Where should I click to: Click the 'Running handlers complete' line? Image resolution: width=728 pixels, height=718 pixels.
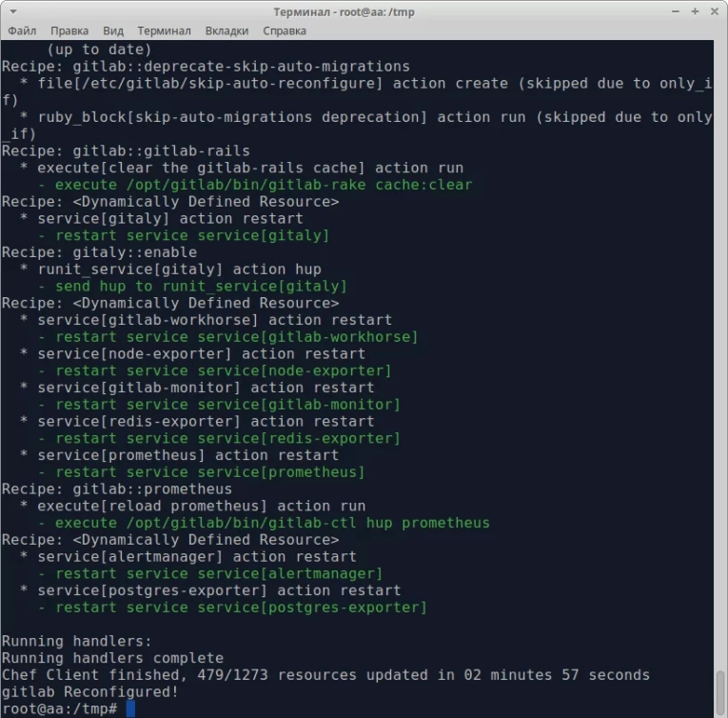112,658
